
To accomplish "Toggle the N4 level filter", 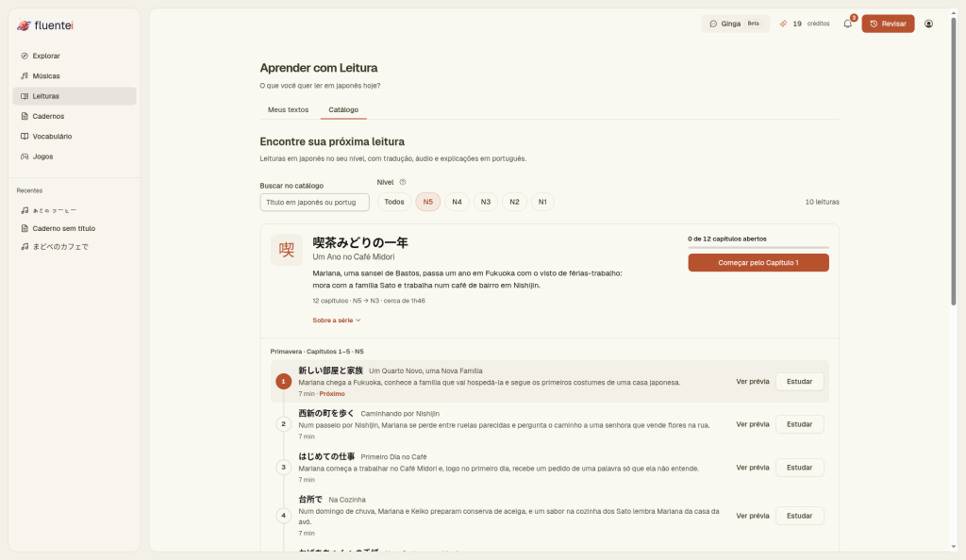I will [457, 202].
